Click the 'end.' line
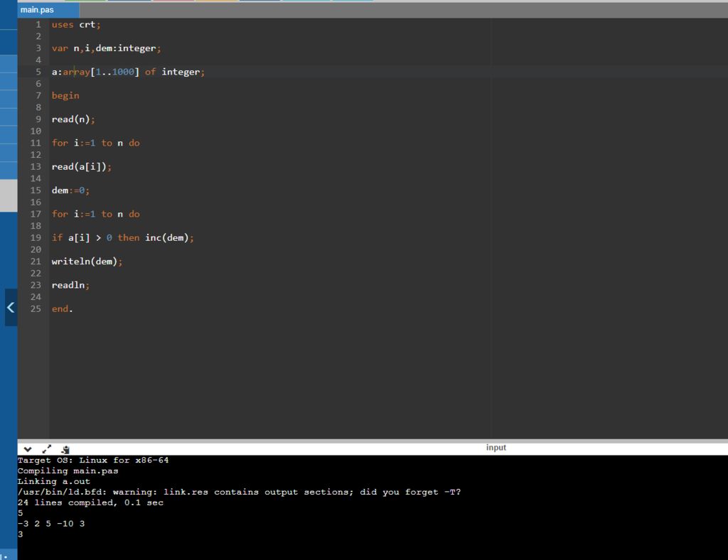 coord(63,309)
